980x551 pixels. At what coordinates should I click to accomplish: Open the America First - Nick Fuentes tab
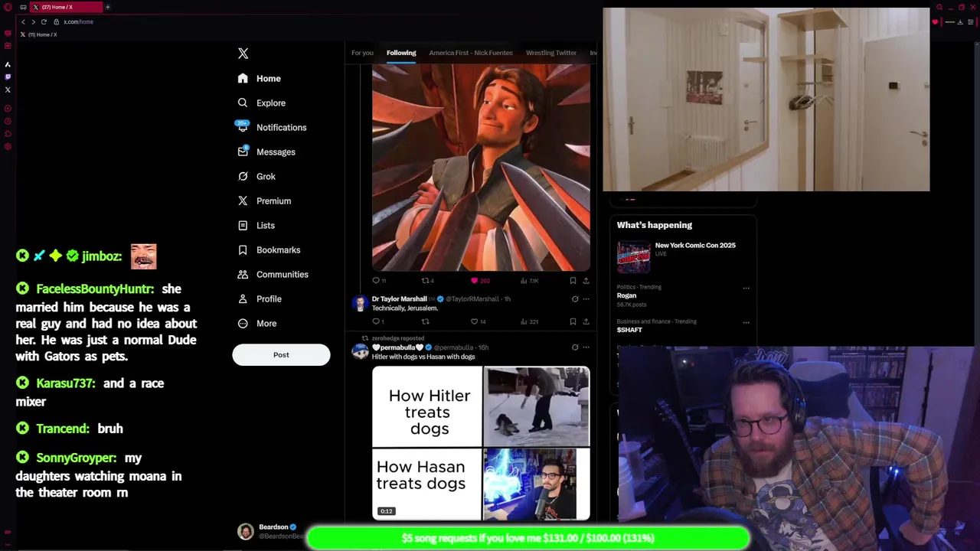[471, 53]
